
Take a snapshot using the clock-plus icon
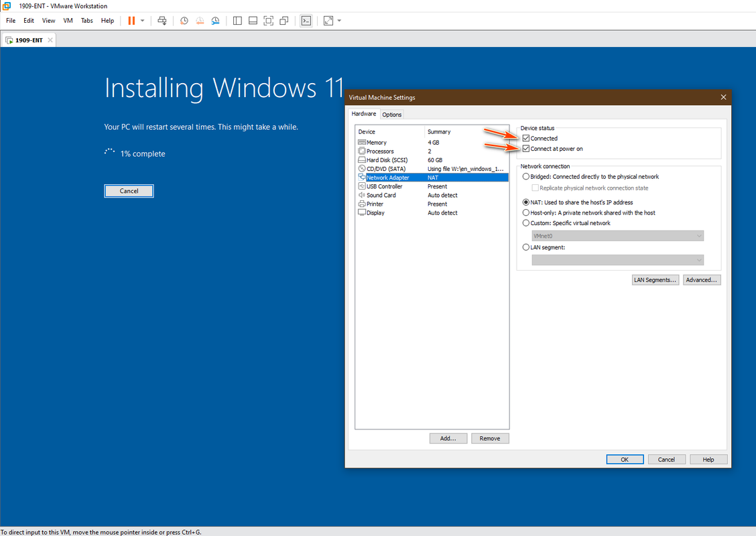184,21
